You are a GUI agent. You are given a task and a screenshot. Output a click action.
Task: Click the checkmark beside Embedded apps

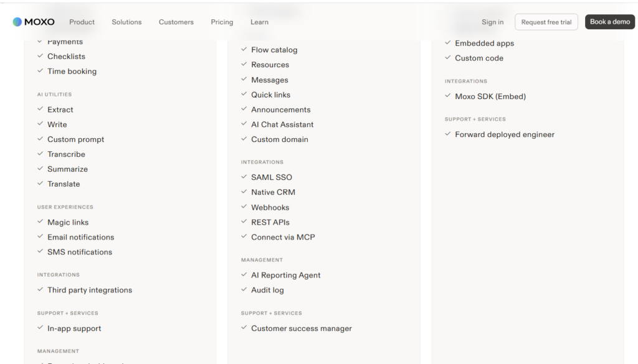tap(448, 43)
